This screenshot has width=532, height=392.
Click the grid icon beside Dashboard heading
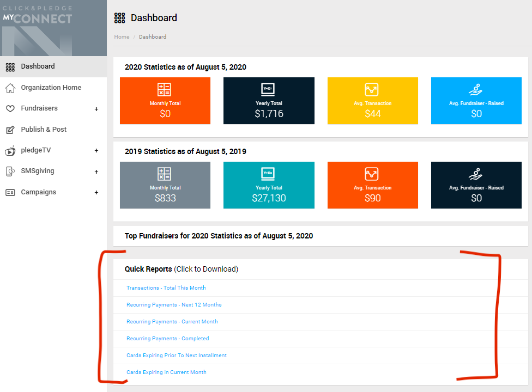[119, 18]
